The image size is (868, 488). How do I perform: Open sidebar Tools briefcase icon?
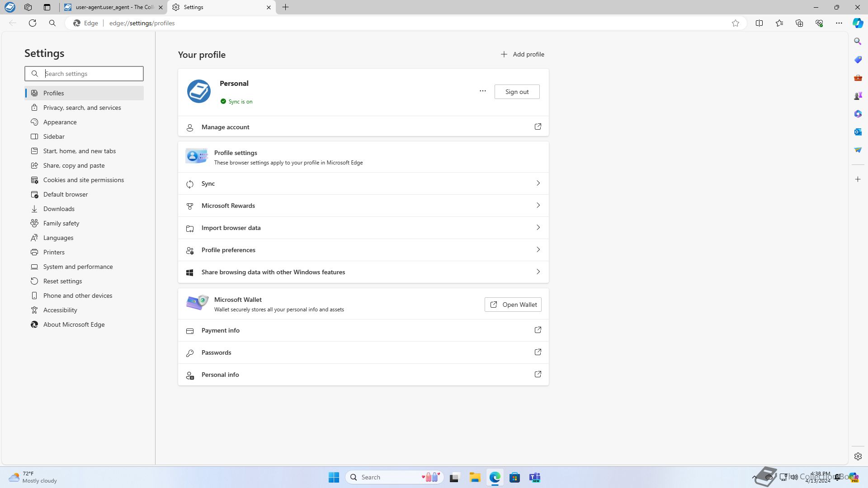click(x=858, y=78)
